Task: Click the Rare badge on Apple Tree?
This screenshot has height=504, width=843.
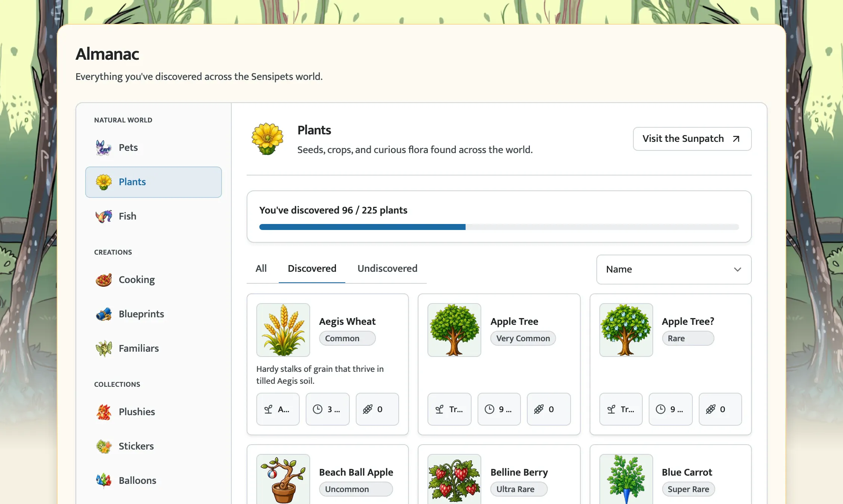Action: pos(688,338)
